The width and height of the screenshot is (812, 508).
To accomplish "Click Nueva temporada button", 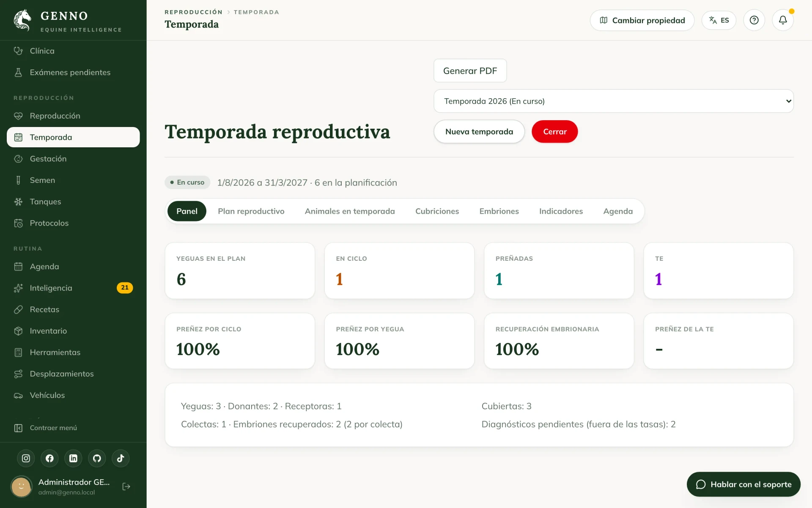I will coord(479,132).
